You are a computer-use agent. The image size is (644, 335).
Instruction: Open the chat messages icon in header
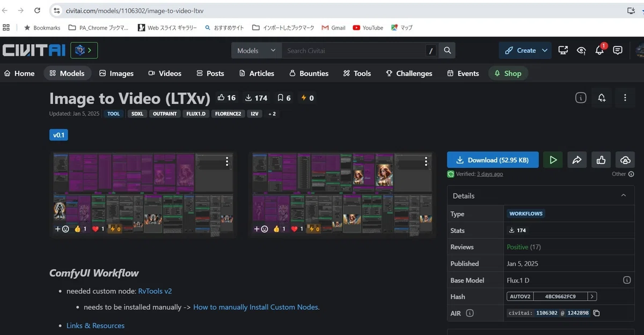618,50
